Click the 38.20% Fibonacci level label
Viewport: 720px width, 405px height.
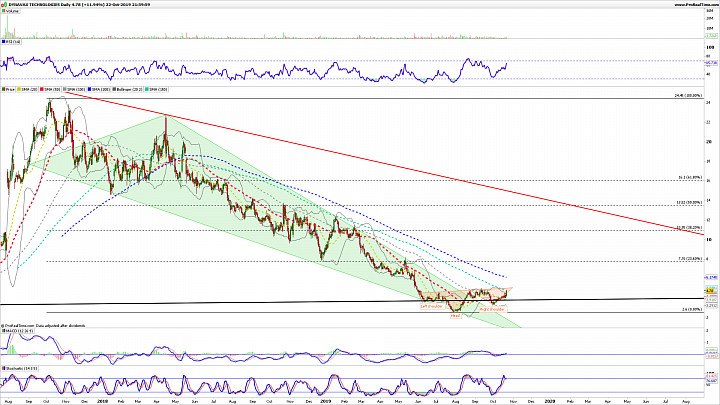(689, 227)
